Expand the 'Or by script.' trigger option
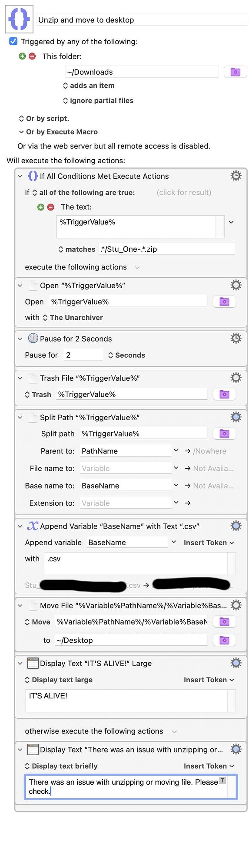The height and width of the screenshot is (868, 252). [x=44, y=118]
